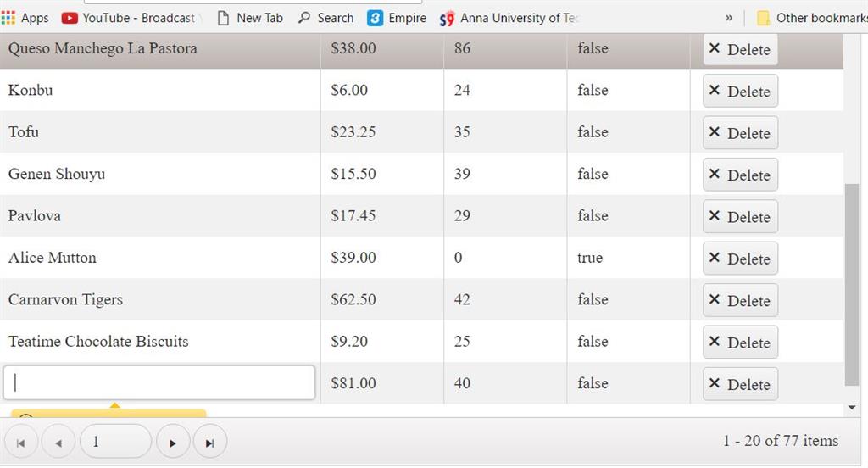Click the Discontinued true cell for Alice Mutton
Screen dimensions: 868x468
click(x=590, y=258)
